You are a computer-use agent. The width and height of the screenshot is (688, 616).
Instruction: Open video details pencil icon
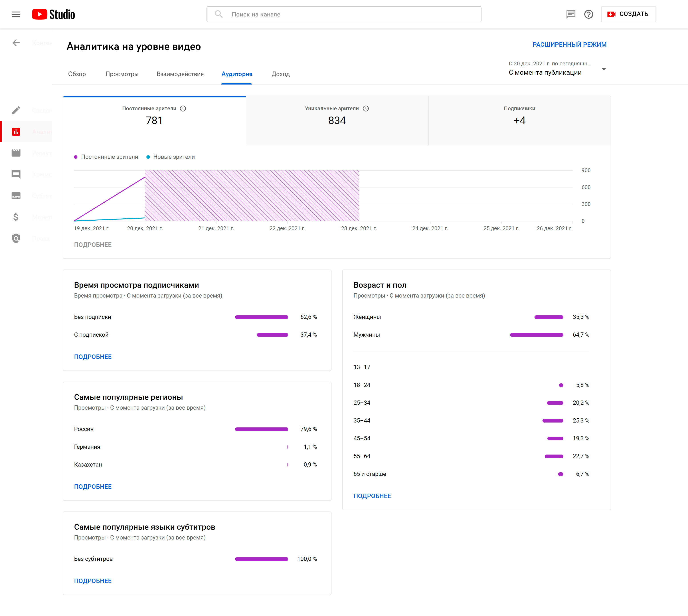[x=16, y=110]
